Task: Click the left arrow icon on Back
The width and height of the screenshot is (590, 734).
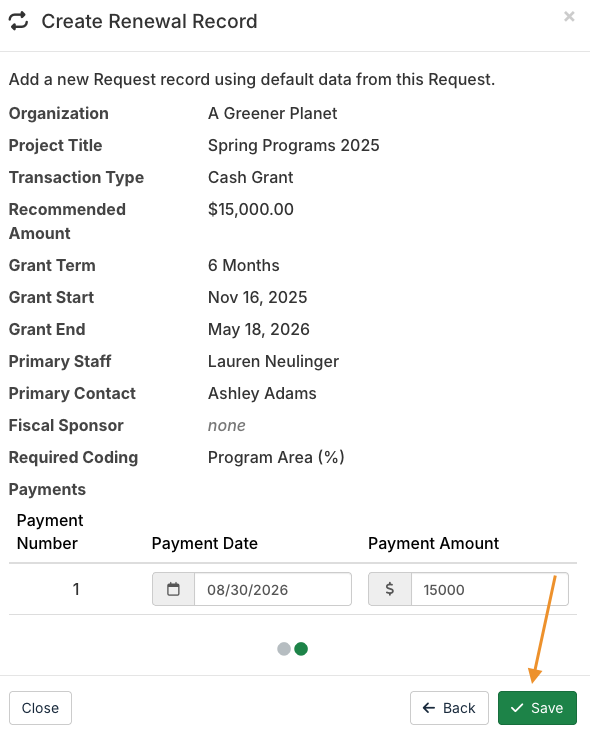Action: 429,708
